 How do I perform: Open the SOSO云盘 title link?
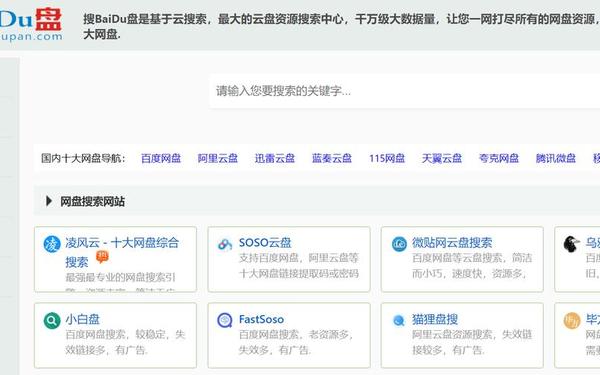(x=265, y=243)
